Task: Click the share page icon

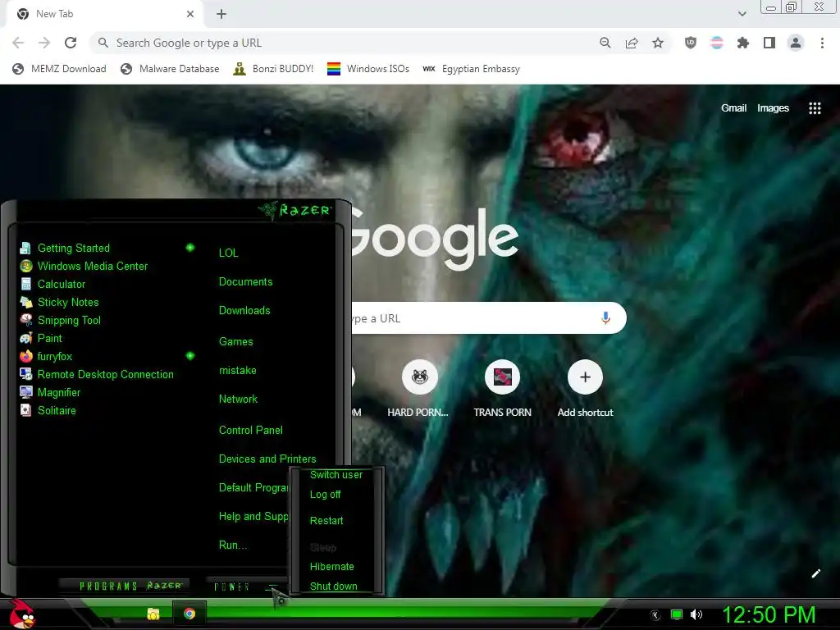Action: point(632,43)
